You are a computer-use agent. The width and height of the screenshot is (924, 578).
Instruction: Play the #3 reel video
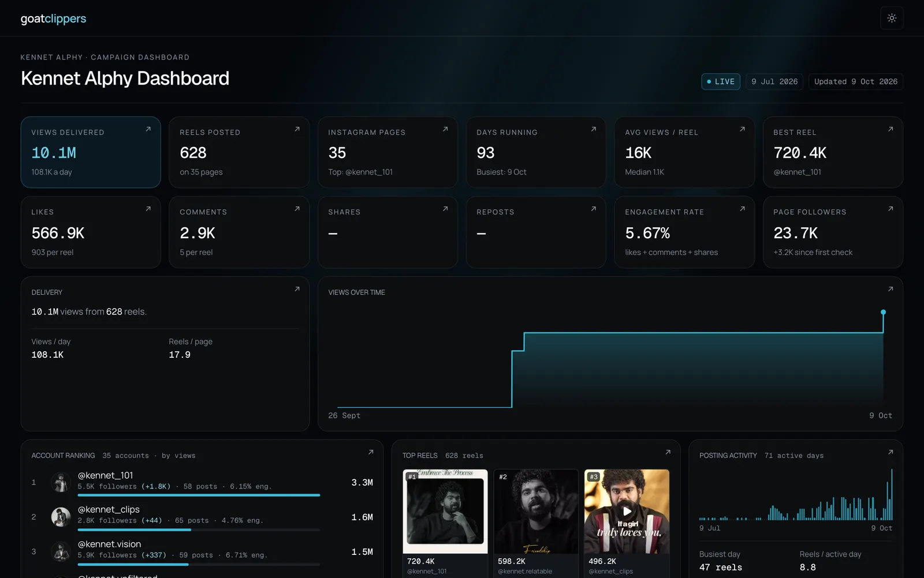(x=627, y=511)
